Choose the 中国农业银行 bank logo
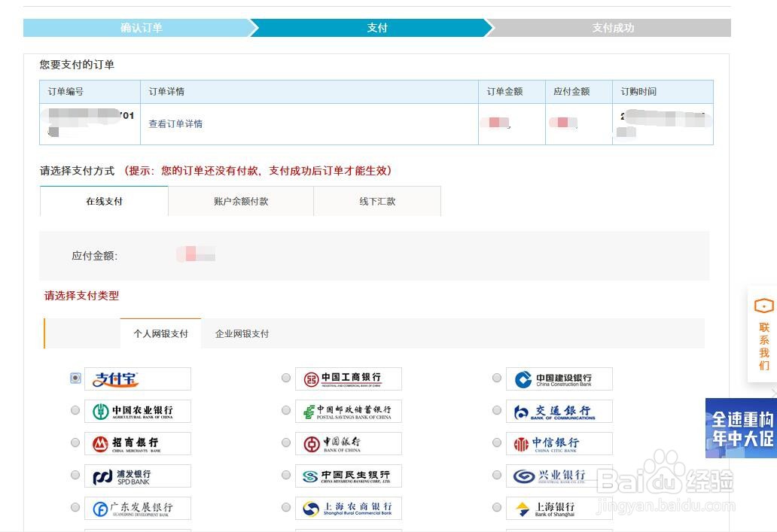The image size is (777, 532). tap(138, 411)
